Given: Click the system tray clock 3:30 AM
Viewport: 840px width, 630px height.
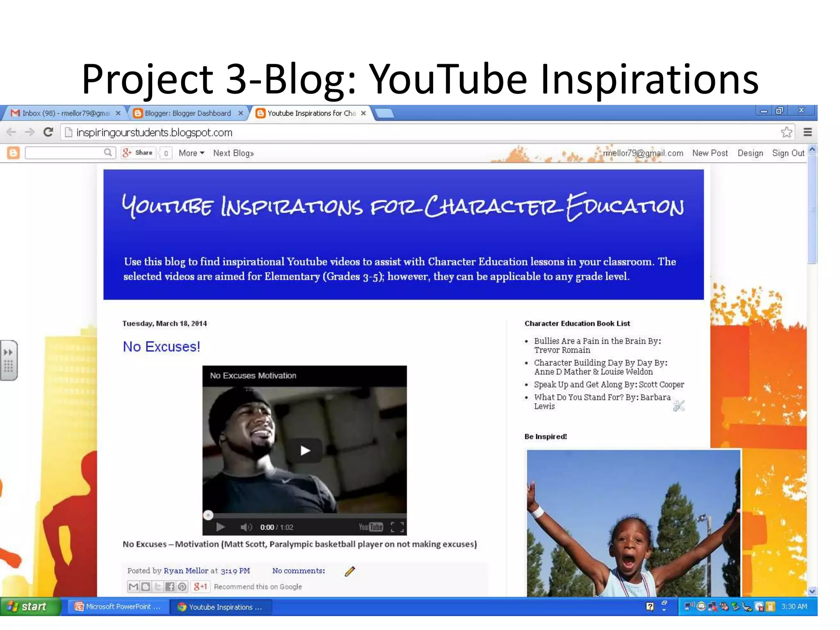Looking at the screenshot, I should pyautogui.click(x=794, y=606).
